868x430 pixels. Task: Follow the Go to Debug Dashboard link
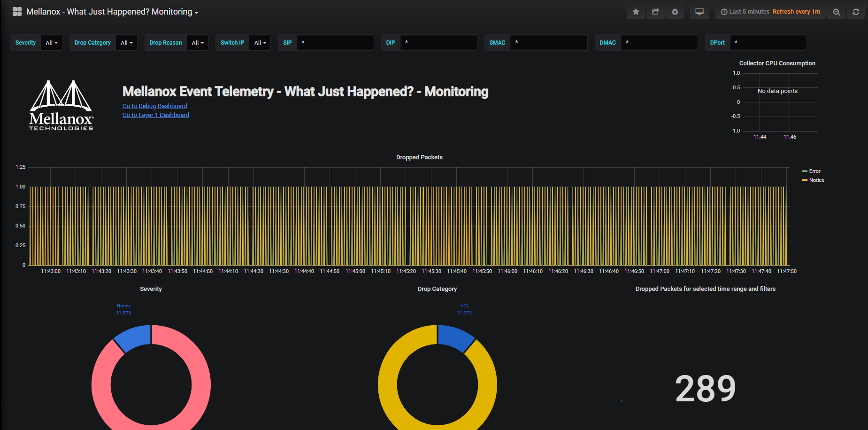click(x=155, y=106)
